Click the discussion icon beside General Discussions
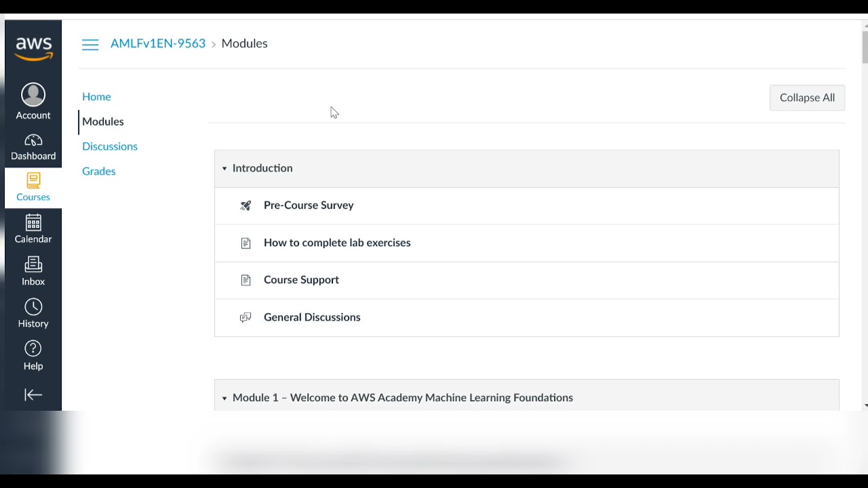 click(245, 317)
